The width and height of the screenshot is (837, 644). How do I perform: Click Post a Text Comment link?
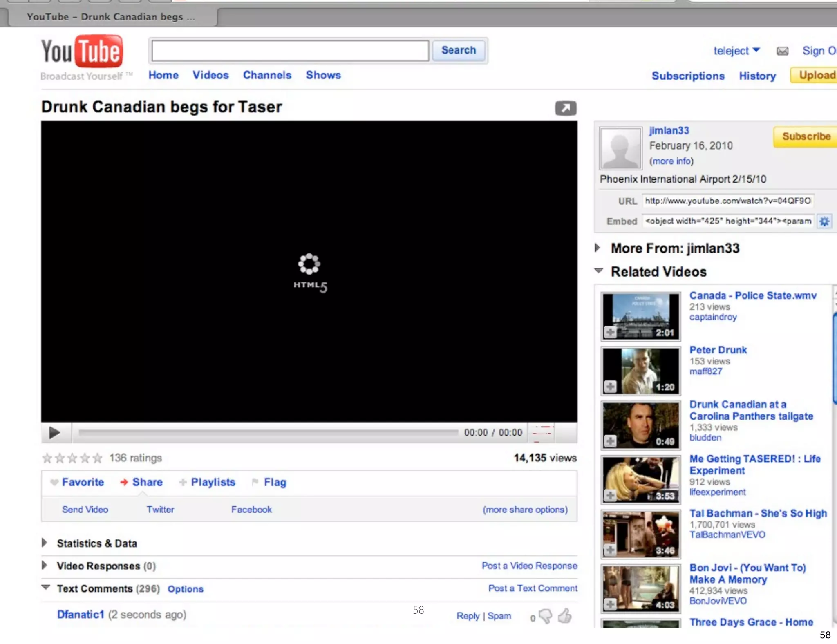(x=533, y=588)
